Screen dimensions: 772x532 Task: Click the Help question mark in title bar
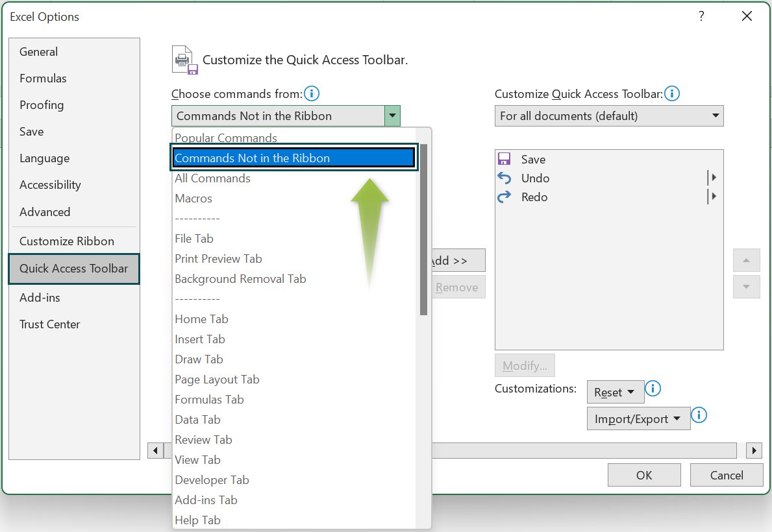pyautogui.click(x=701, y=16)
